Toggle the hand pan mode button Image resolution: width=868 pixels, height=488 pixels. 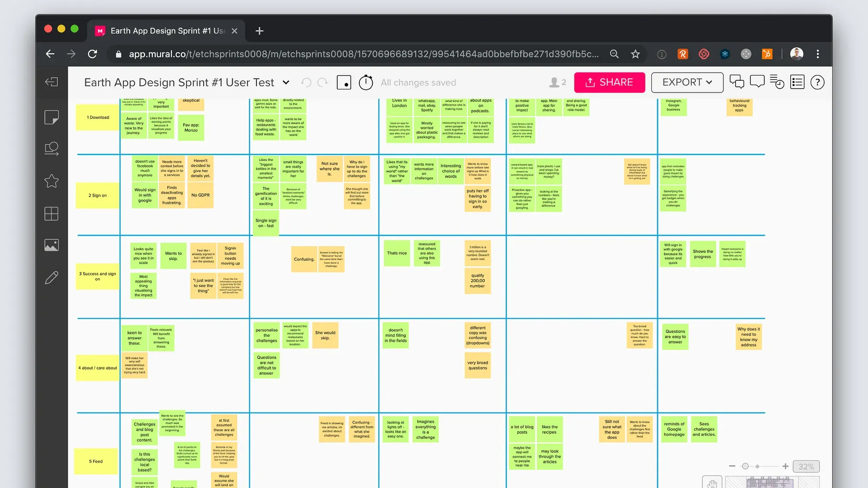tap(712, 483)
